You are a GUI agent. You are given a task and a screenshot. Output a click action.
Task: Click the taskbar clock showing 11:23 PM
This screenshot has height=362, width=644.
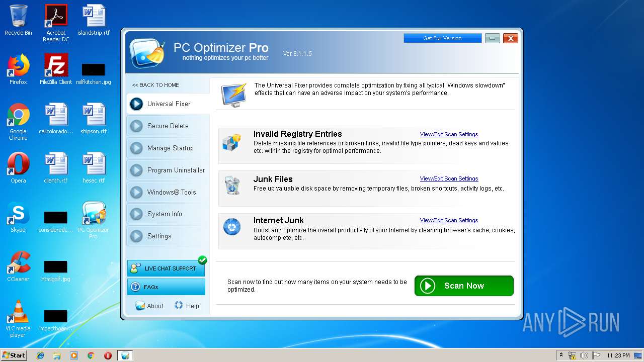[x=618, y=355]
